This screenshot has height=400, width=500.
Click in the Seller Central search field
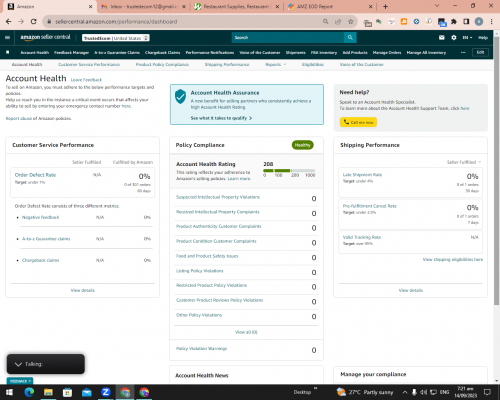coord(288,37)
